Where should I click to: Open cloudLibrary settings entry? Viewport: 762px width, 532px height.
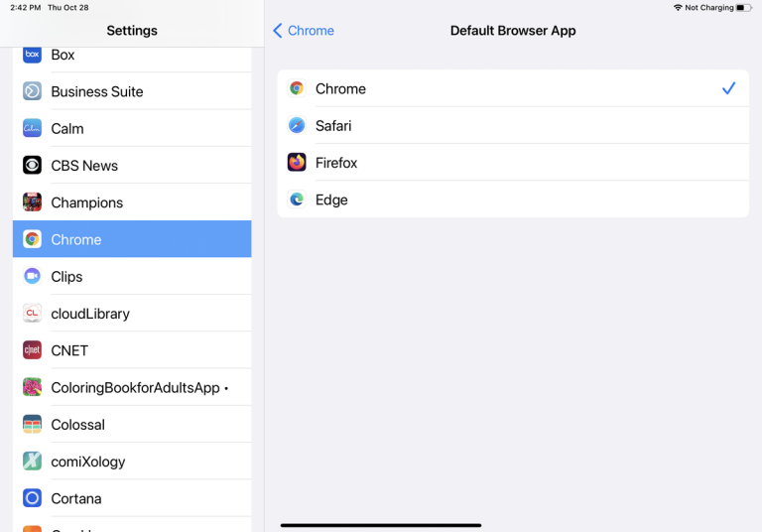click(x=132, y=314)
